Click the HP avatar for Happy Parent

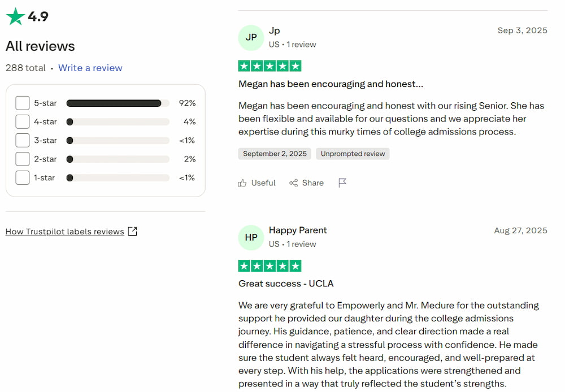click(251, 237)
